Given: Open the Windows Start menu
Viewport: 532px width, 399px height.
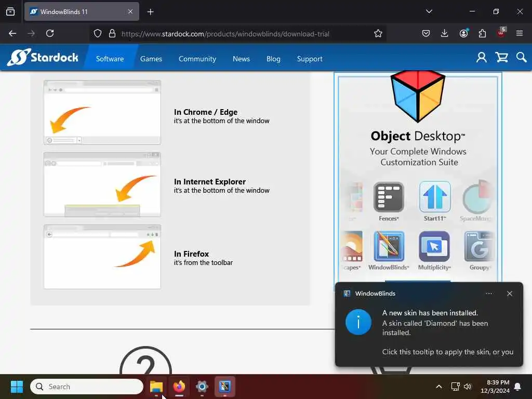Looking at the screenshot, I should pos(17,387).
